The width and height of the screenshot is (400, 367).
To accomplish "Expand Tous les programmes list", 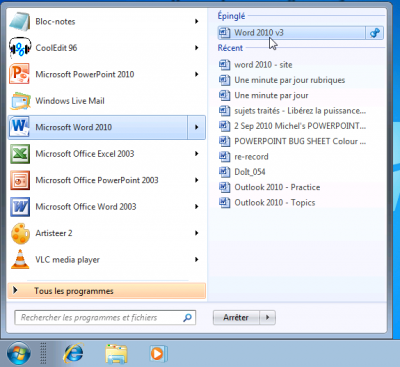I will (107, 291).
